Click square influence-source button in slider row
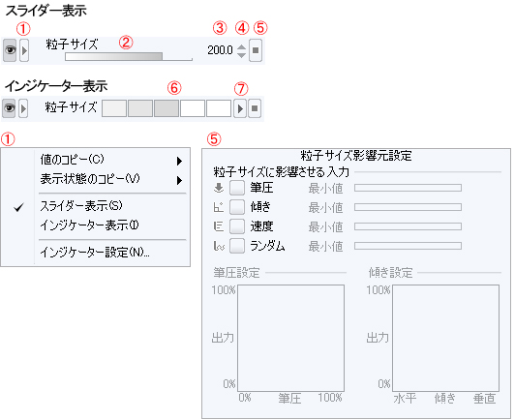Viewport: 515px width, 420px height. pyautogui.click(x=256, y=50)
